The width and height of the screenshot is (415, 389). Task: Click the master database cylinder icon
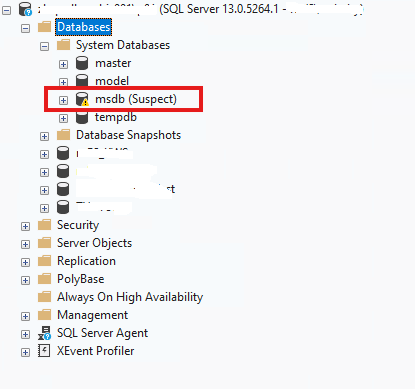[82, 63]
